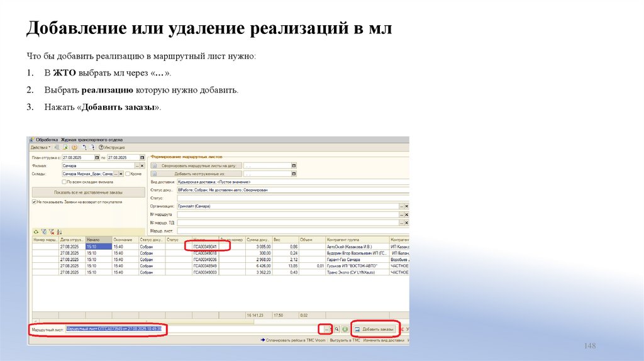Click the yellow question mark help icon
644x361 pixels.
click(74, 147)
